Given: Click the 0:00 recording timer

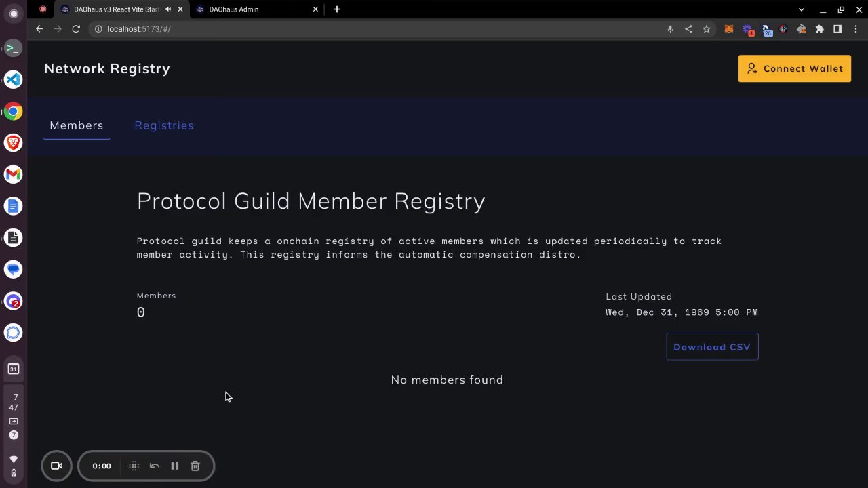Looking at the screenshot, I should click(x=102, y=466).
